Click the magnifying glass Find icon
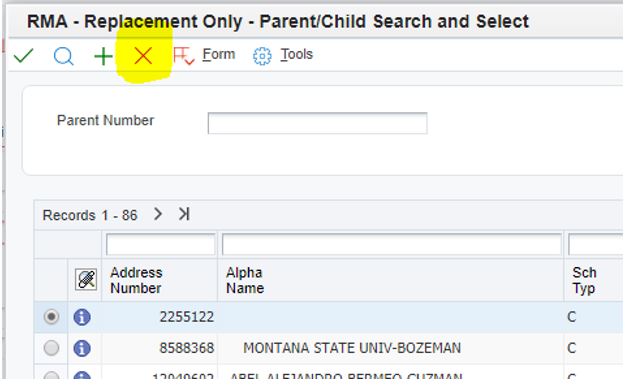 (63, 56)
